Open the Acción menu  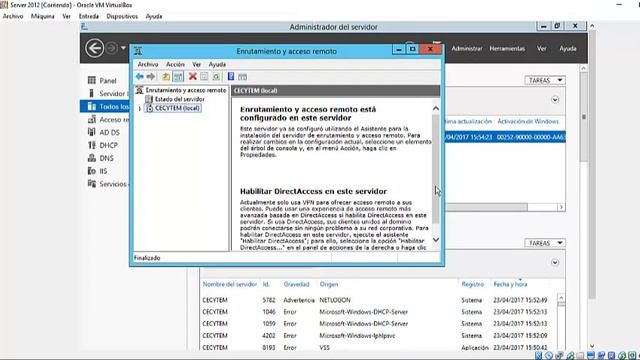(175, 64)
